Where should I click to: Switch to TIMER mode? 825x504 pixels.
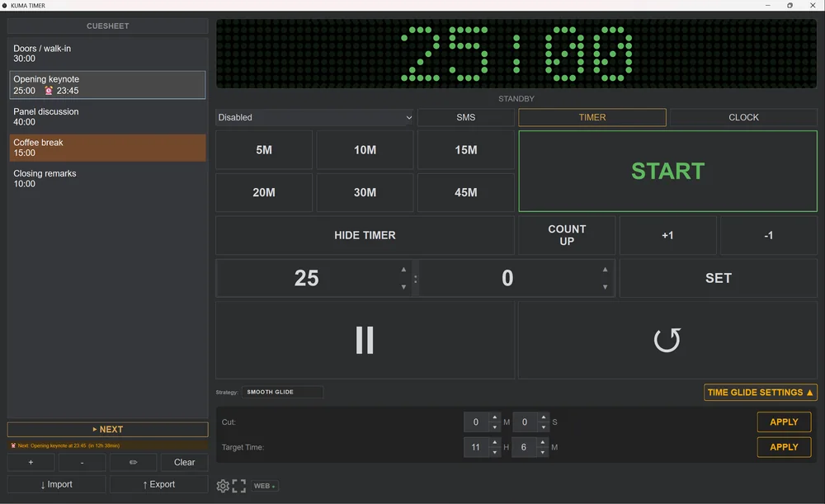tap(592, 117)
